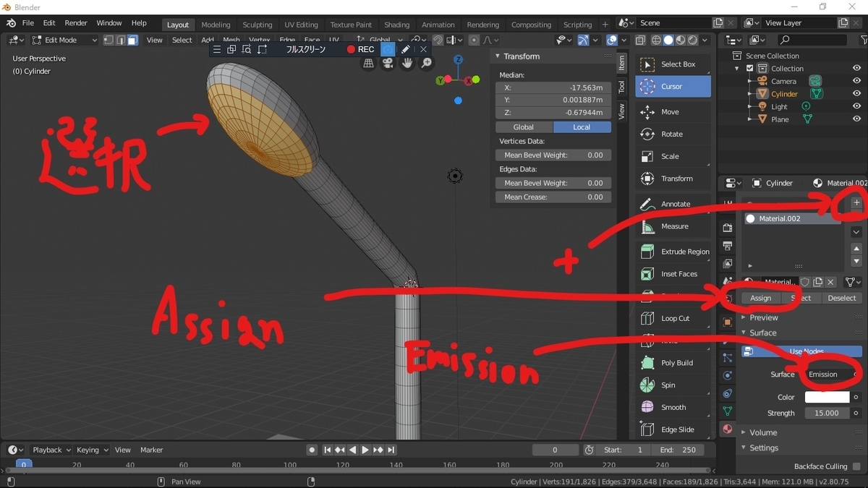Click the pan view hand gizmo
The image size is (868, 488).
[x=407, y=64]
